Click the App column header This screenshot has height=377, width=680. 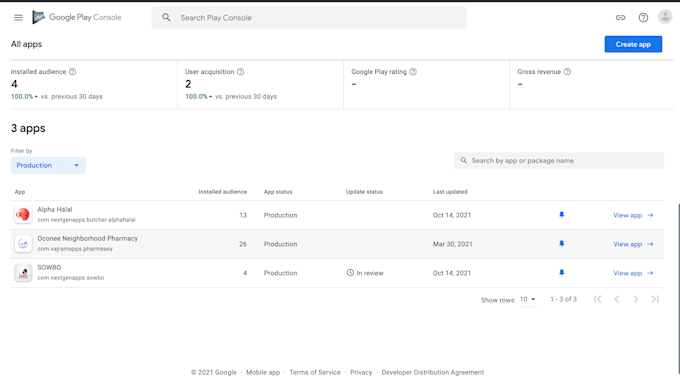[20, 192]
